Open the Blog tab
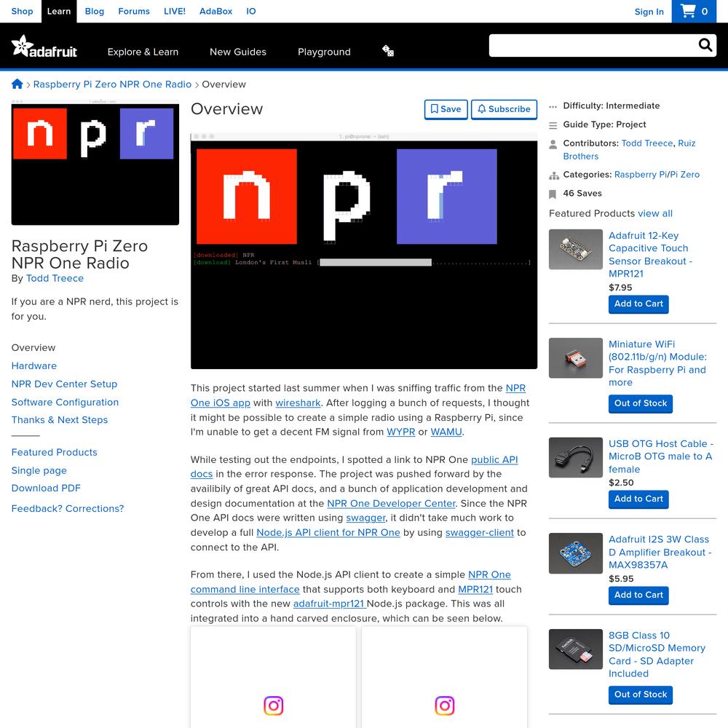 (x=94, y=11)
